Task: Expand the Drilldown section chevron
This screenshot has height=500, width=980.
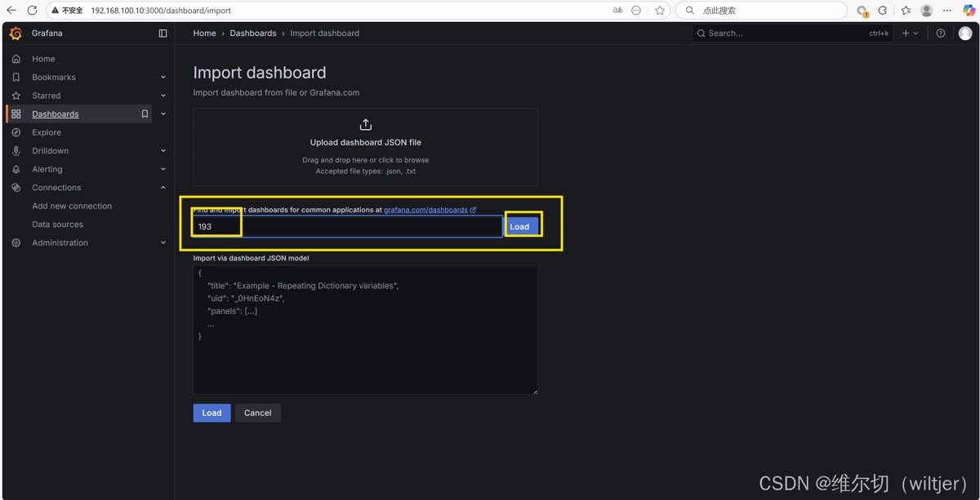Action: click(x=163, y=151)
